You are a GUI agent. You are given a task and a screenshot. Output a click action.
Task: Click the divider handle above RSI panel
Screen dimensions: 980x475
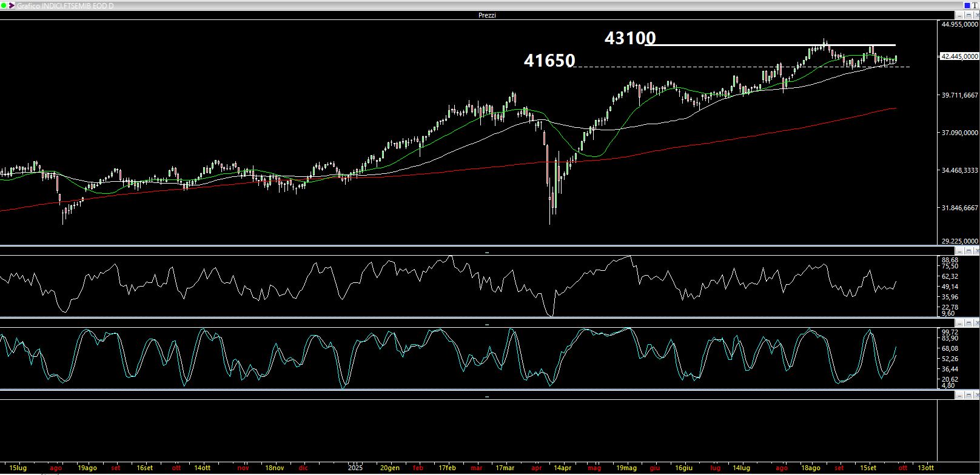(x=486, y=252)
